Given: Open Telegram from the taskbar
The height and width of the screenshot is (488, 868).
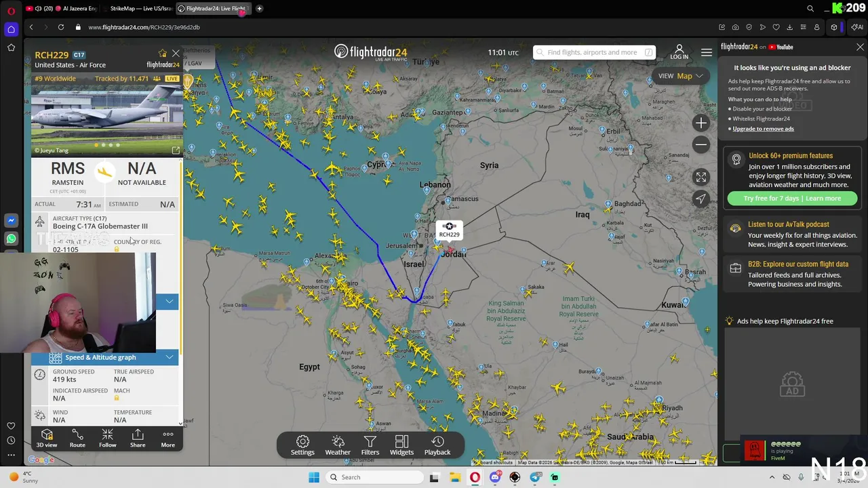Looking at the screenshot, I should pyautogui.click(x=535, y=477).
